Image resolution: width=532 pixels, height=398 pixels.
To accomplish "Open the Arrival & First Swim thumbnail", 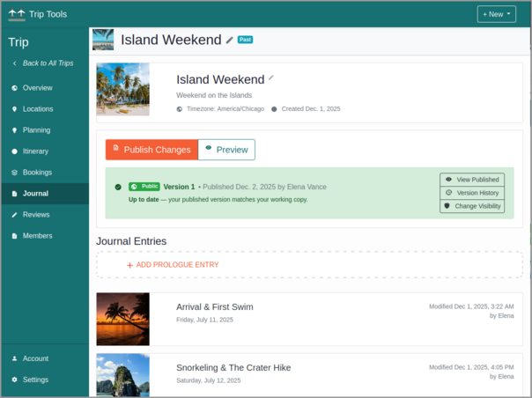I will click(122, 319).
